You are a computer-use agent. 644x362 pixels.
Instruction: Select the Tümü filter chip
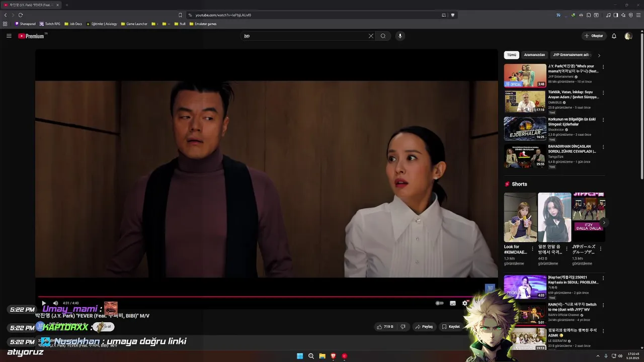[512, 55]
